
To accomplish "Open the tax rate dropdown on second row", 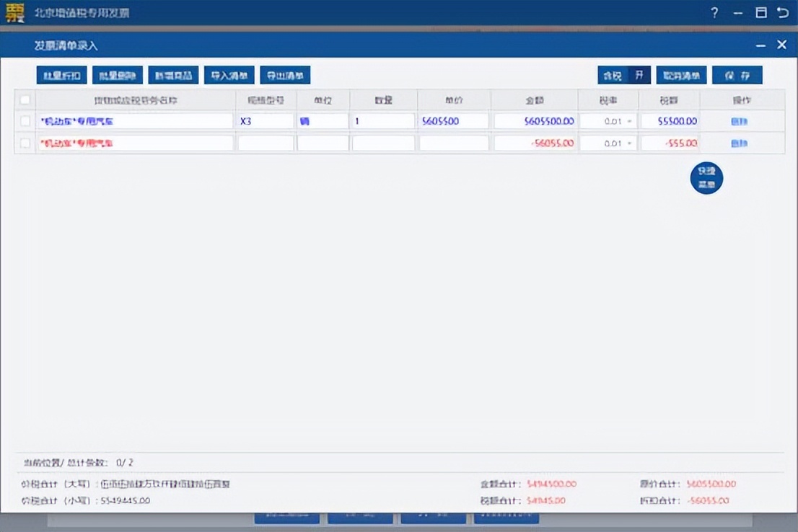I will pyautogui.click(x=627, y=142).
